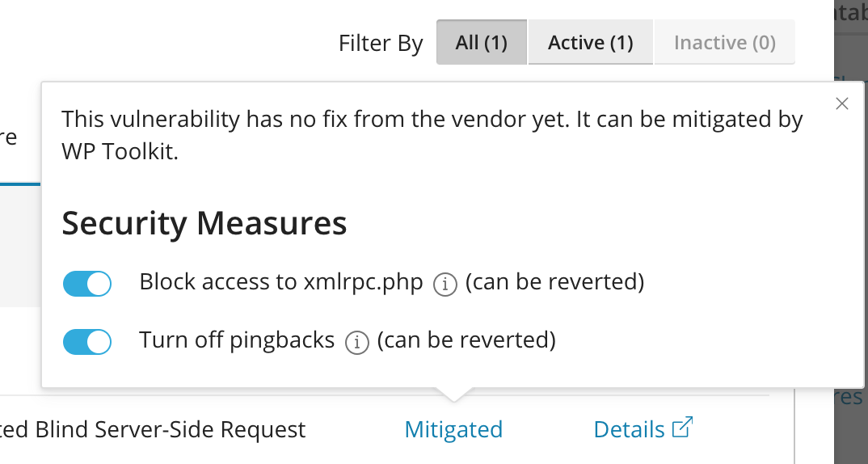Click "(can be reverted)" next to xmlrpc.php
This screenshot has width=868, height=464.
pyautogui.click(x=554, y=282)
